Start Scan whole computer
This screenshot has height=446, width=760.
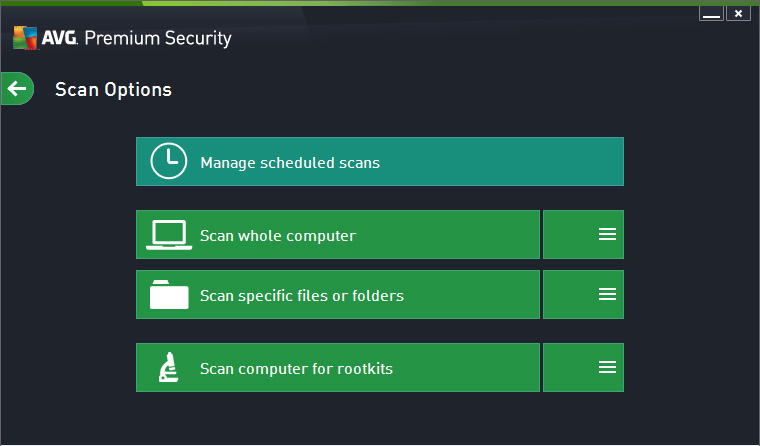[x=337, y=235]
